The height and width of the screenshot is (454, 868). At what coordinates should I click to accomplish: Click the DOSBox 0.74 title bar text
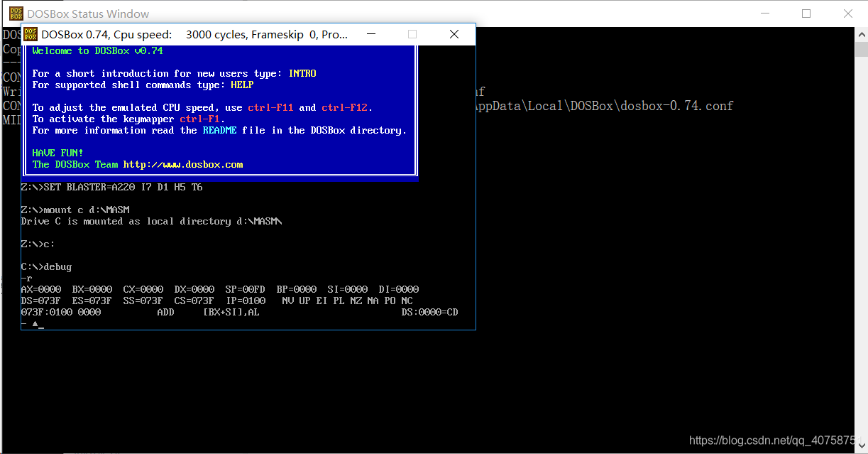(194, 34)
